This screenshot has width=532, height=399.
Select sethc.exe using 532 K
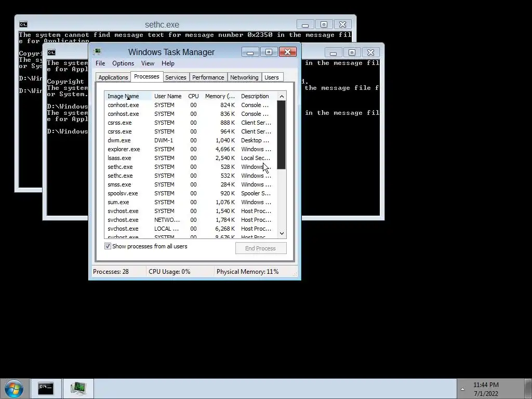coord(191,176)
